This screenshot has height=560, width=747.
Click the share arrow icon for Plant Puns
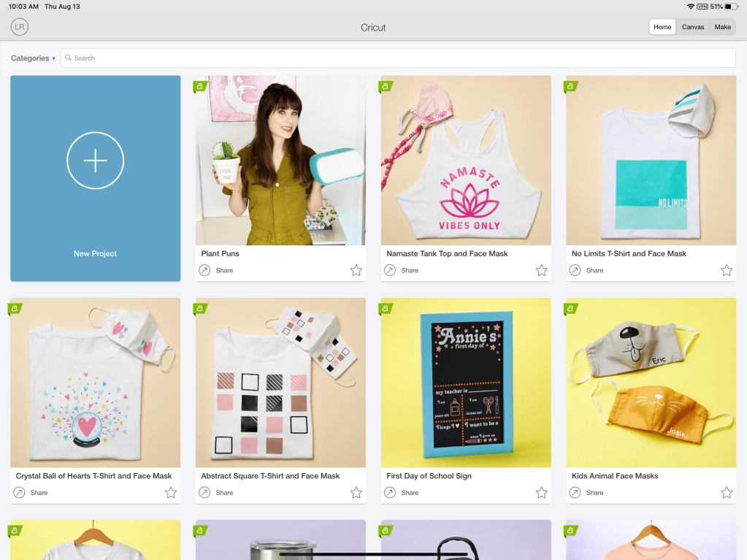coord(204,271)
